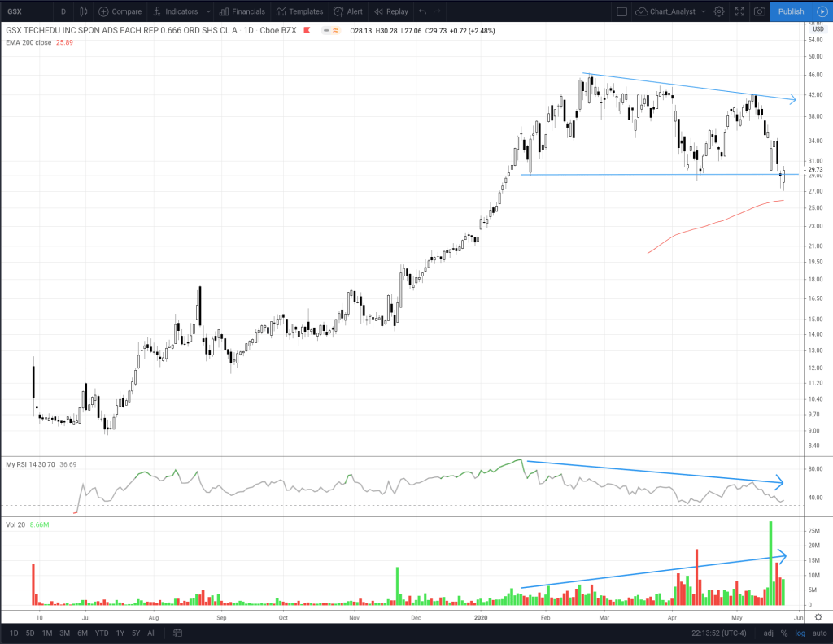833x644 pixels.
Task: Select the YTD time range
Action: [x=102, y=633]
